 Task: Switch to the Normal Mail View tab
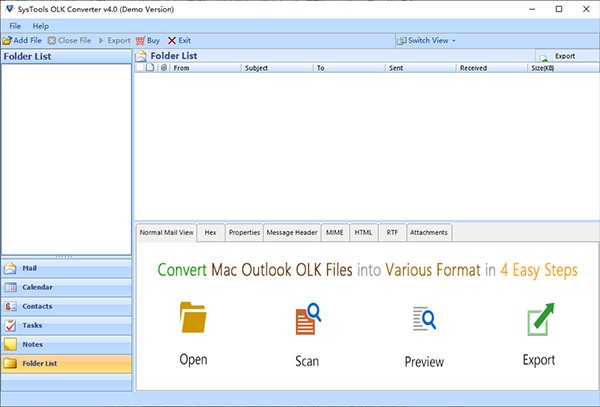(x=166, y=233)
